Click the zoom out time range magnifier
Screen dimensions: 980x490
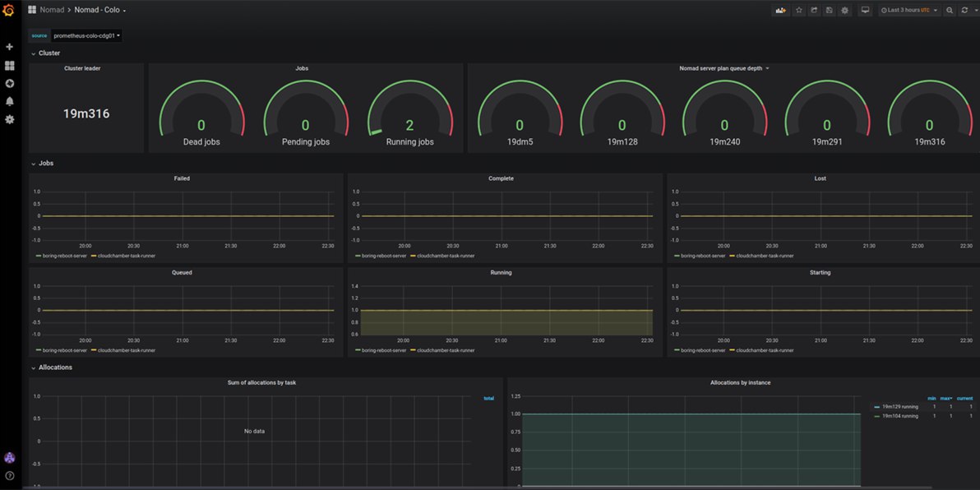[x=950, y=10]
